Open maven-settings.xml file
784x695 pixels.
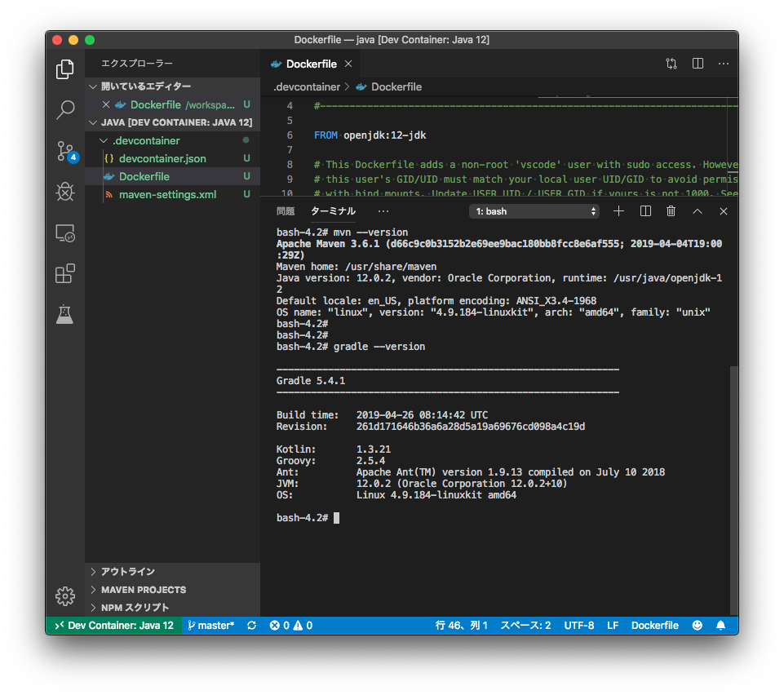coord(172,194)
